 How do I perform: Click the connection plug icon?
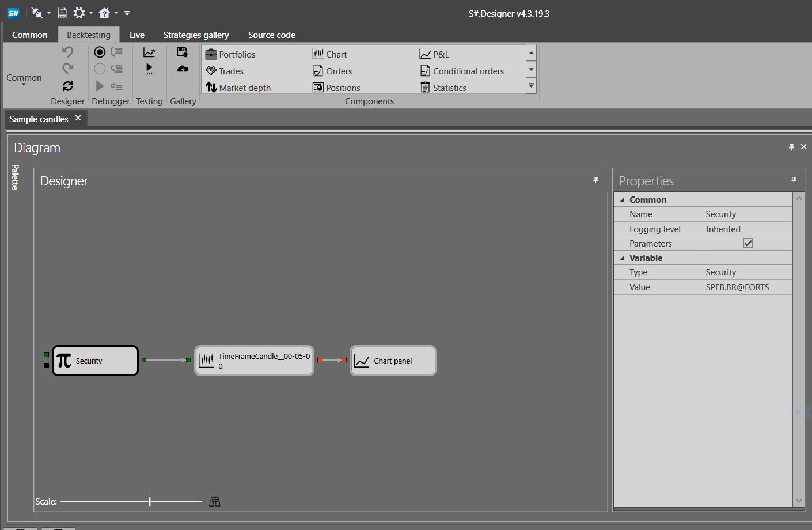point(37,13)
